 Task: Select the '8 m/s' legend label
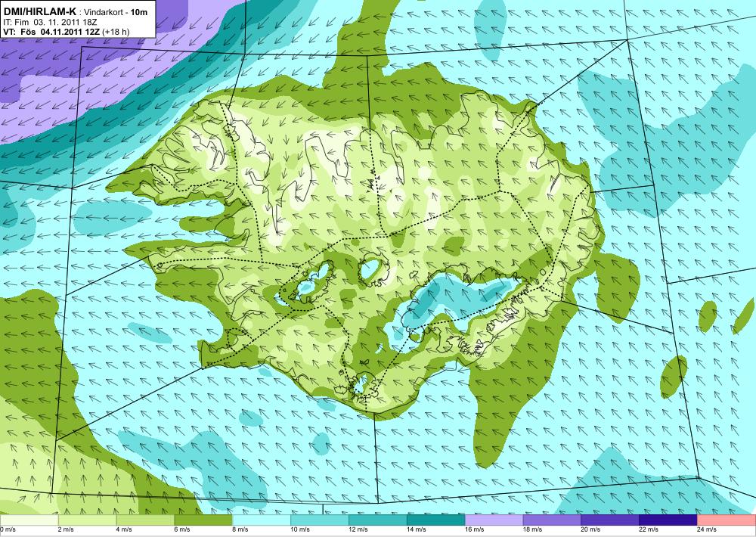[x=240, y=529]
